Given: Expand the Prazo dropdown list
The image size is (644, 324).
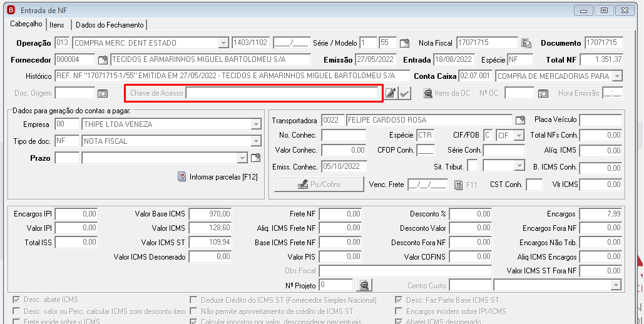Looking at the screenshot, I should click(242, 158).
